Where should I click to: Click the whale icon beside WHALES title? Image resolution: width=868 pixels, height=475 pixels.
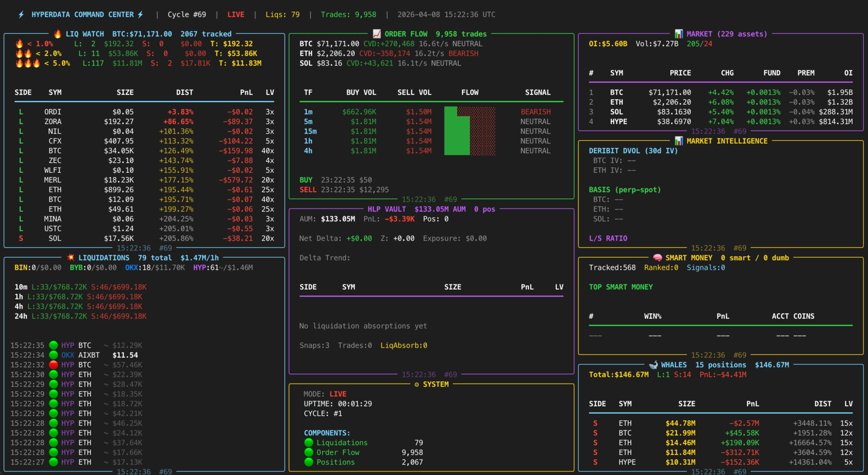coord(653,365)
